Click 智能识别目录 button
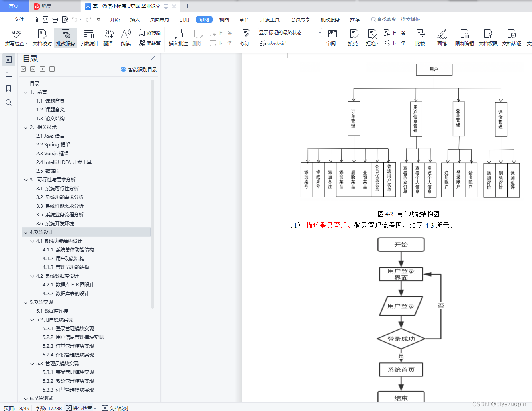The height and width of the screenshot is (411, 532). pyautogui.click(x=139, y=69)
